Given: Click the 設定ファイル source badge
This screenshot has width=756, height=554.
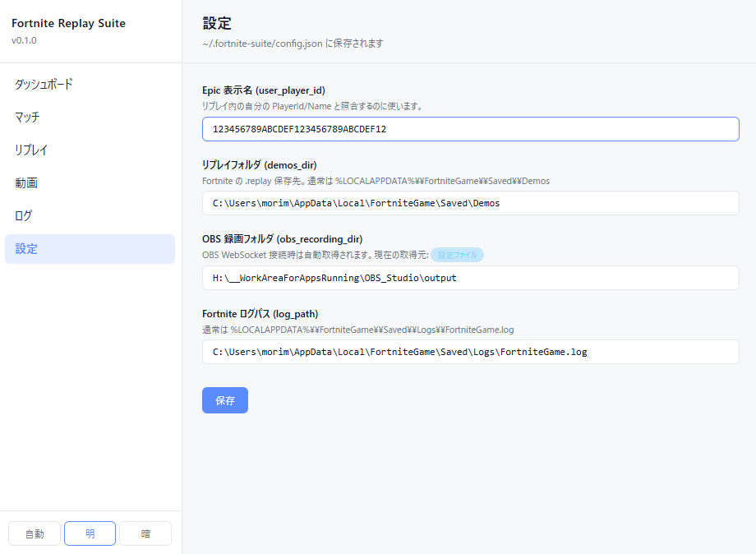Looking at the screenshot, I should (x=457, y=255).
